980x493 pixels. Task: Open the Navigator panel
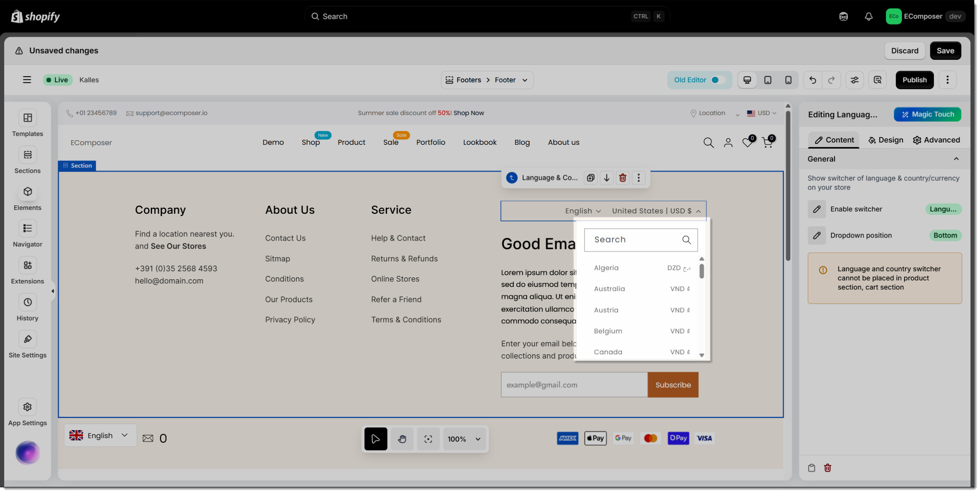[x=28, y=229]
